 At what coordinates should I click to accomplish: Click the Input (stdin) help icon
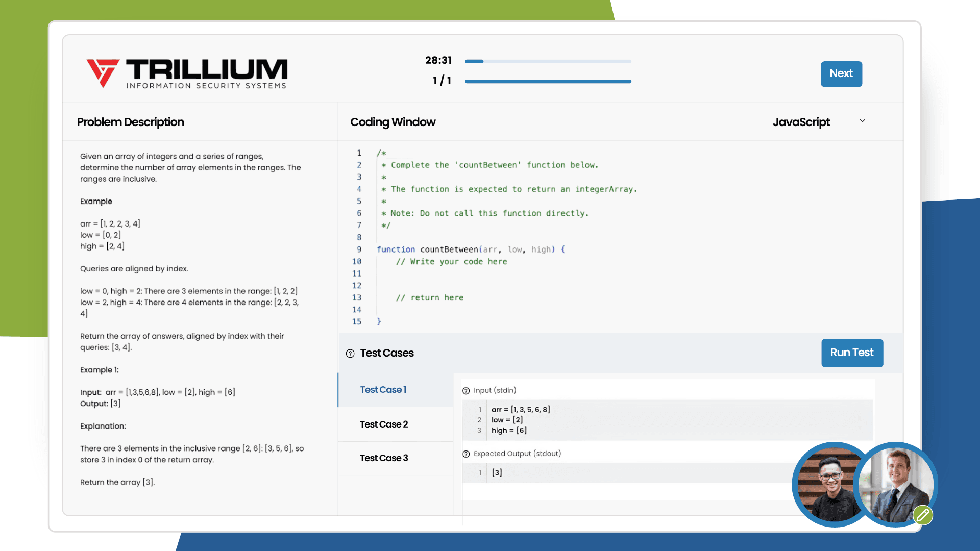point(466,390)
